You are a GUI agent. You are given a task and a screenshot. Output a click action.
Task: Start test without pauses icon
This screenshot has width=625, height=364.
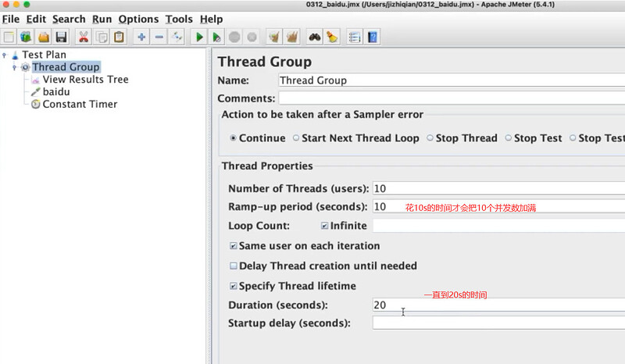click(216, 37)
